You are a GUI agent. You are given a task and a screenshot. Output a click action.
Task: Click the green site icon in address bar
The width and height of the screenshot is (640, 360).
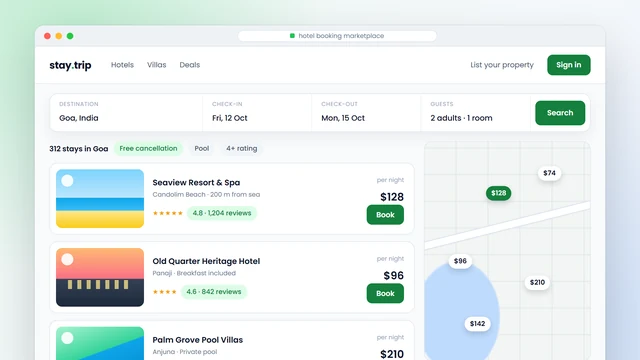[x=292, y=36]
